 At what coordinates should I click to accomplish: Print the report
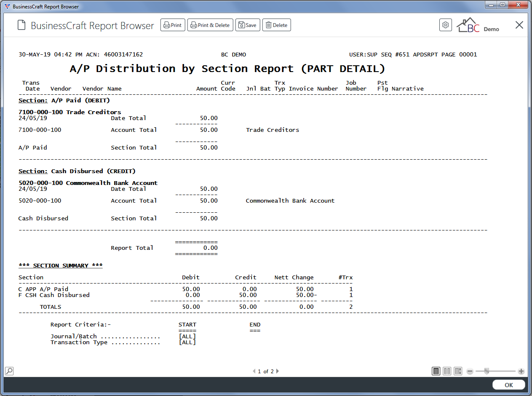point(173,25)
